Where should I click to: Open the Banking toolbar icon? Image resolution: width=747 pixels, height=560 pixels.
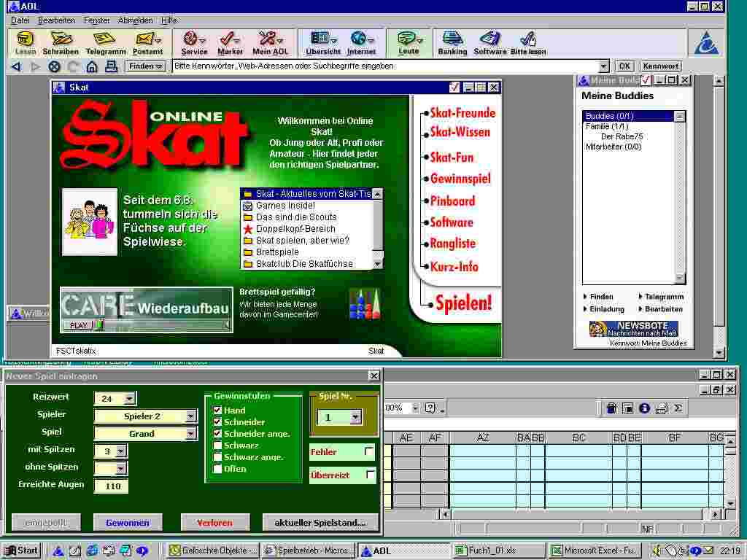pyautogui.click(x=452, y=43)
